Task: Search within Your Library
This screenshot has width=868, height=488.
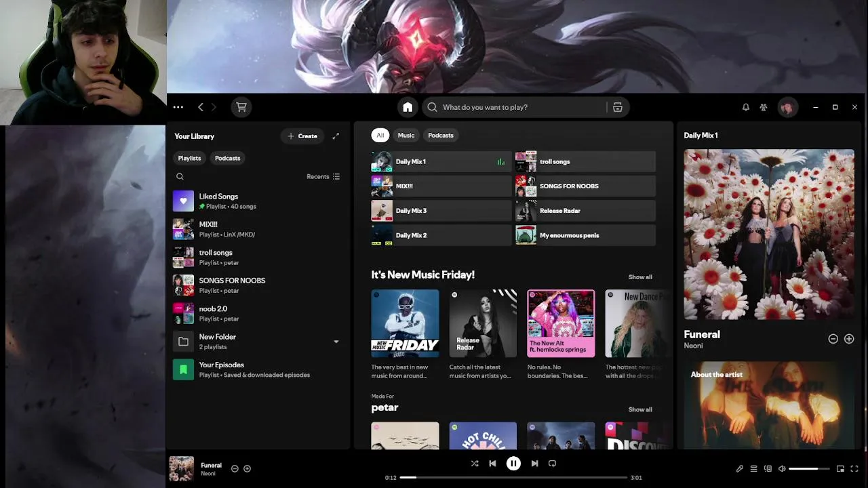Action: click(x=180, y=176)
